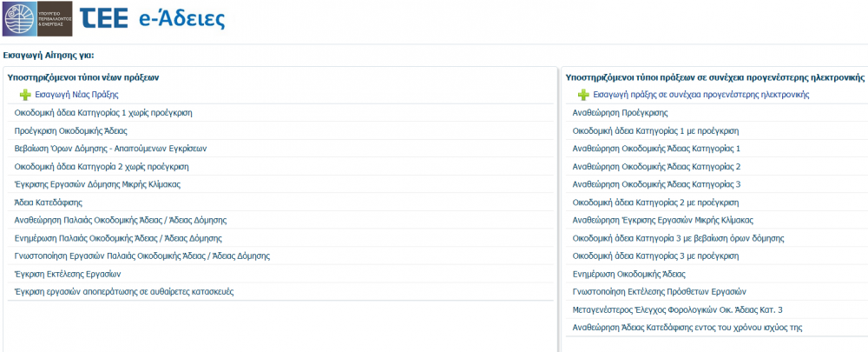868x352 pixels.
Task: Select Μεταγενέστερος Έλεγχος Φορολογικών Οικ. Άδειας Κατ. 3
Action: tap(678, 309)
